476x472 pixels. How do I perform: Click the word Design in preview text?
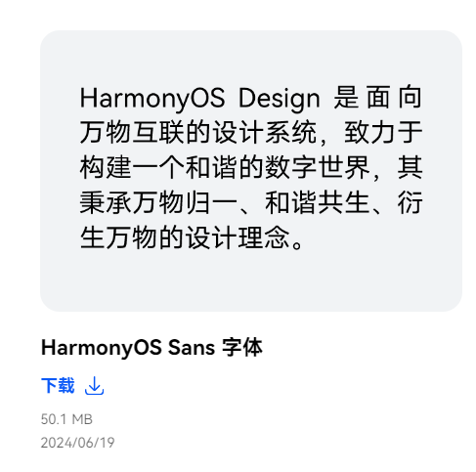coord(280,99)
